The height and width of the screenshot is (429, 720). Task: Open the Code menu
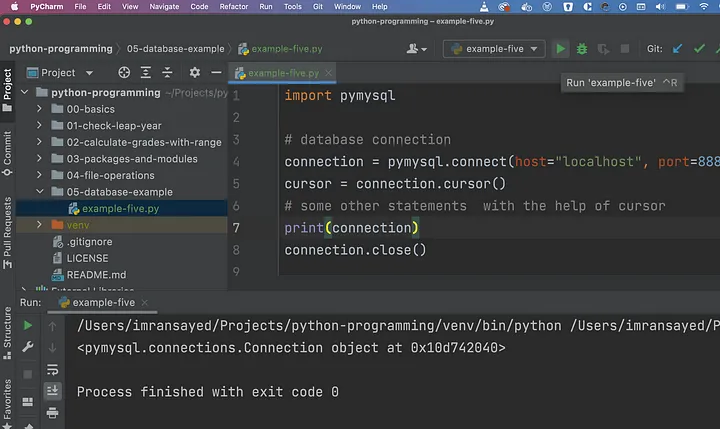[199, 6]
